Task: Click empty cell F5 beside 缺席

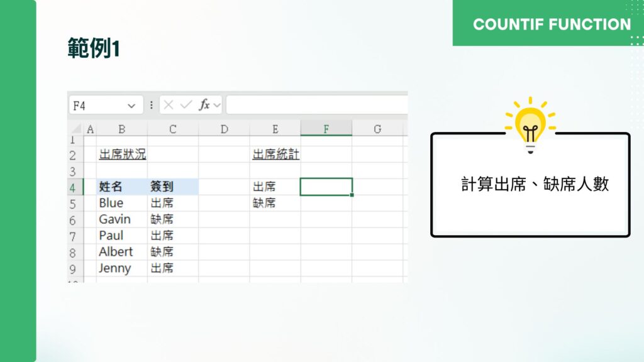Action: point(326,204)
